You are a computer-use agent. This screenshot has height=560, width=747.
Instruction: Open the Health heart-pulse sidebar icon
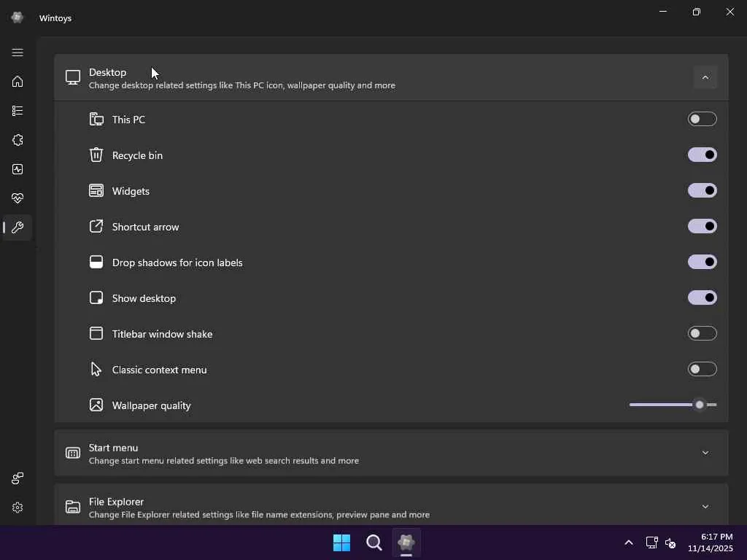(x=18, y=198)
